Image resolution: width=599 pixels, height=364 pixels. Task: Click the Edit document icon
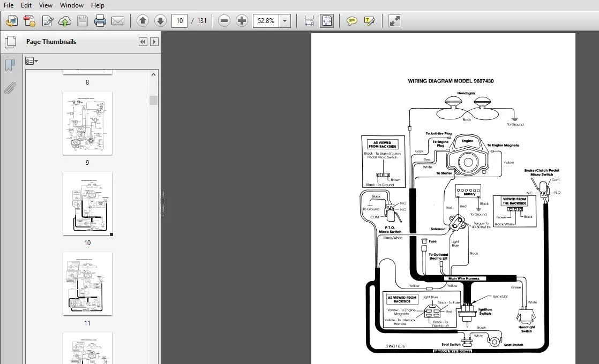click(x=47, y=20)
